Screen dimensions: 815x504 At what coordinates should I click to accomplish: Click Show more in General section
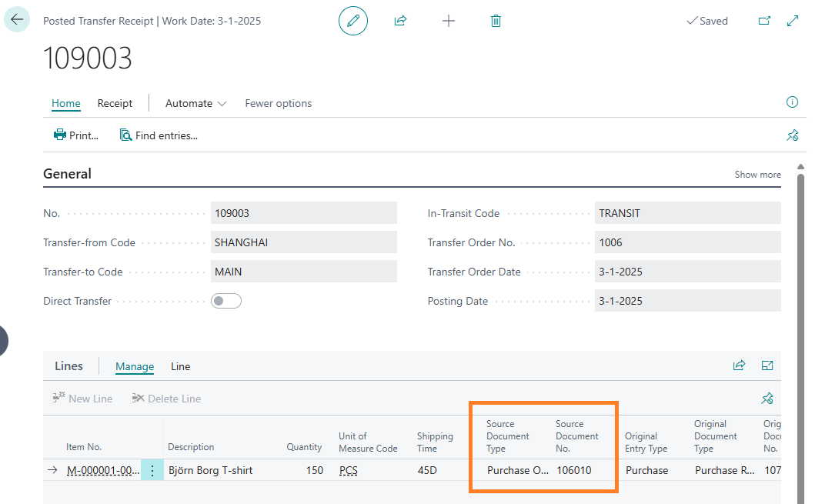tap(757, 175)
